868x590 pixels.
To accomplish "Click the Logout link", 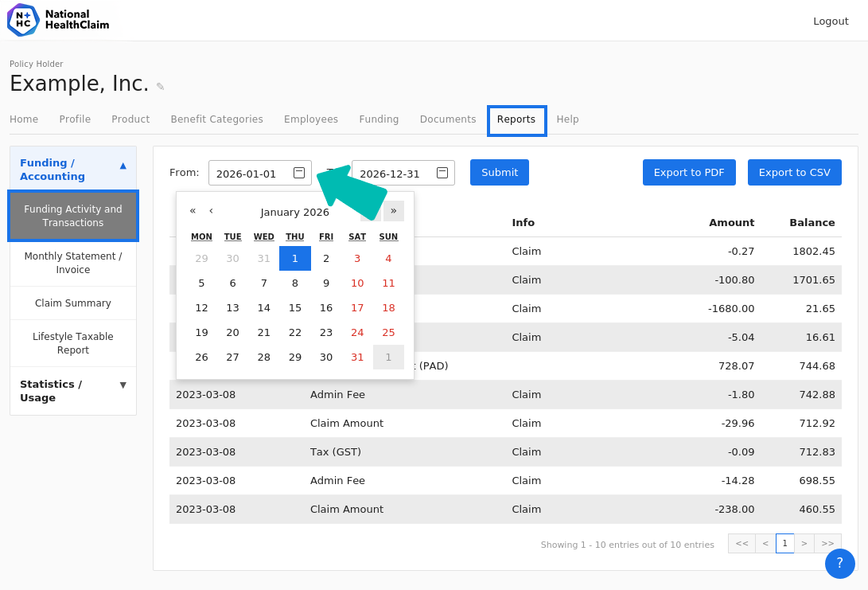I will point(831,21).
